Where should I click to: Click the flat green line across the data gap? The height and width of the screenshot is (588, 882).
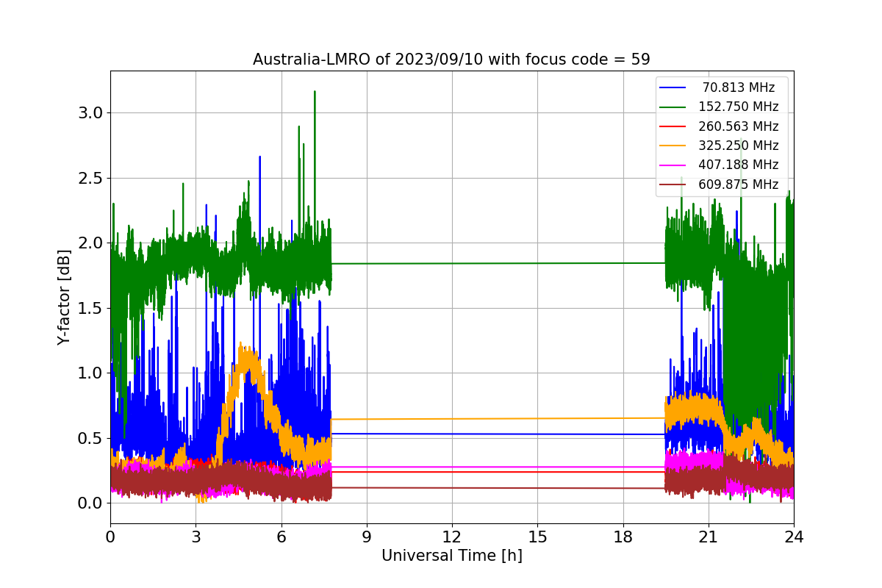tap(498, 263)
